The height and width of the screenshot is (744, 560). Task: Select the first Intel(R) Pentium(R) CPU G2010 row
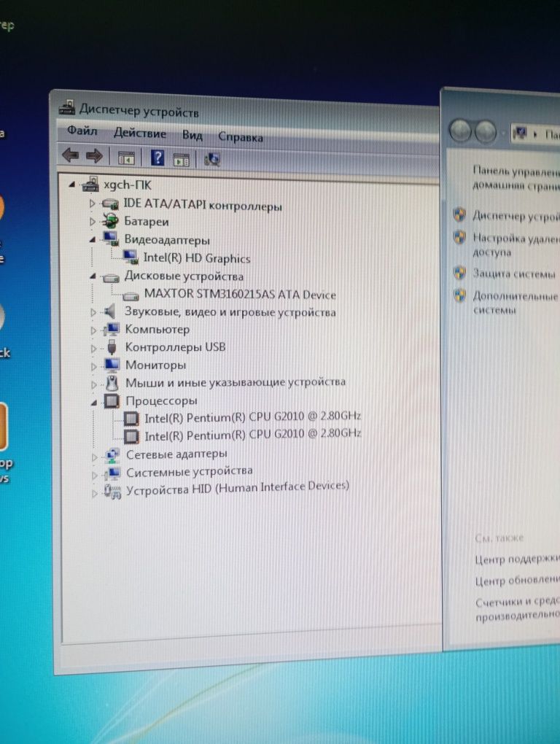252,417
